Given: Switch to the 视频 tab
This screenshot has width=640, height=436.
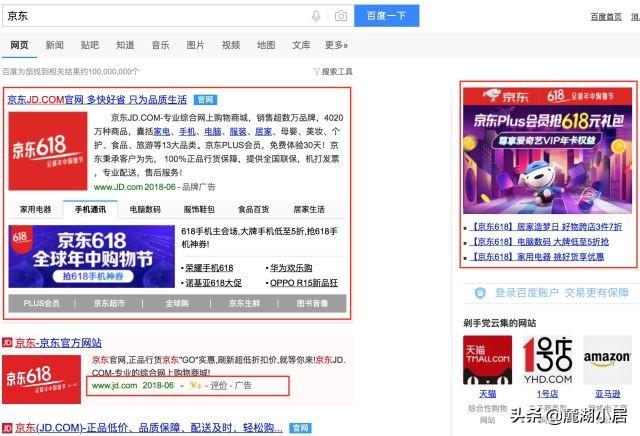Looking at the screenshot, I should 231,45.
